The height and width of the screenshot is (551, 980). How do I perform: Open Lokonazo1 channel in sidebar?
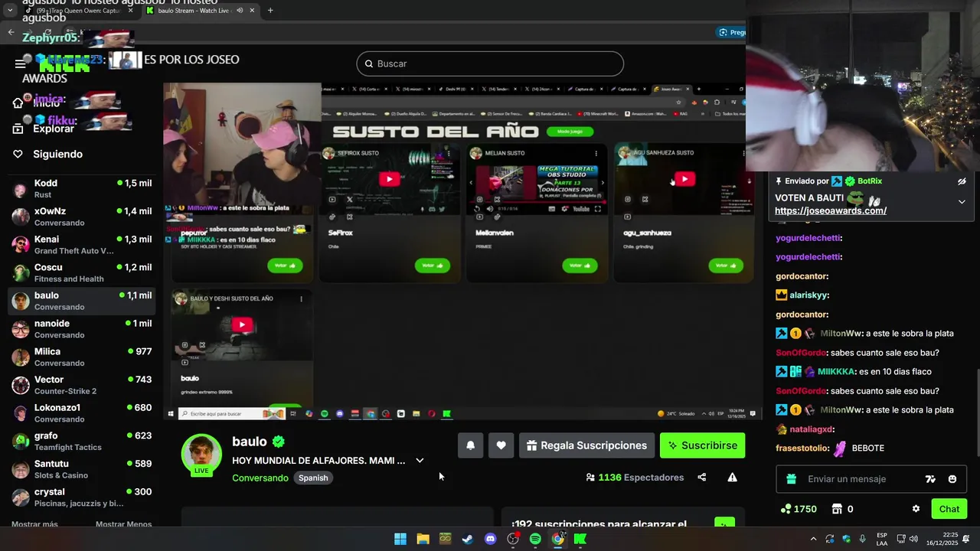(x=82, y=413)
